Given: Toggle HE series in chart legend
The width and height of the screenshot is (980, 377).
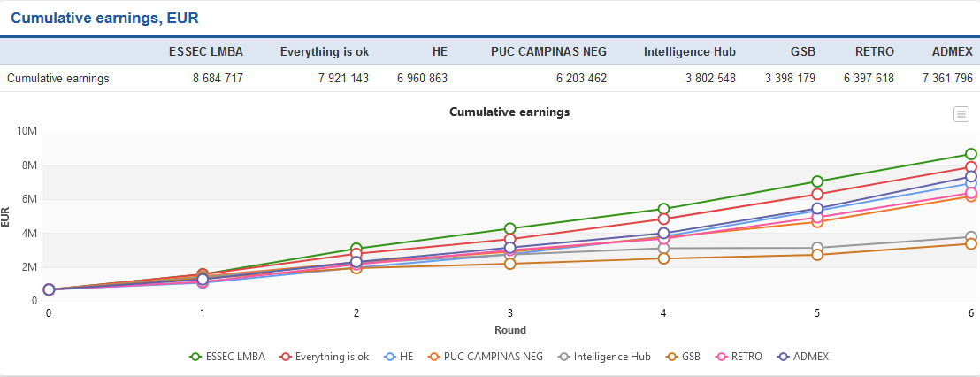Looking at the screenshot, I should [398, 357].
